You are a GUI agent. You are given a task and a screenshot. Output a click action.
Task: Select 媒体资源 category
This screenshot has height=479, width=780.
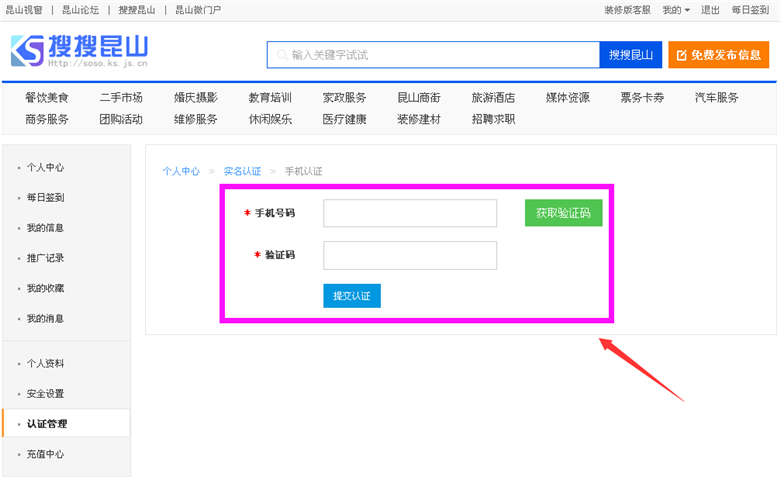click(x=568, y=97)
